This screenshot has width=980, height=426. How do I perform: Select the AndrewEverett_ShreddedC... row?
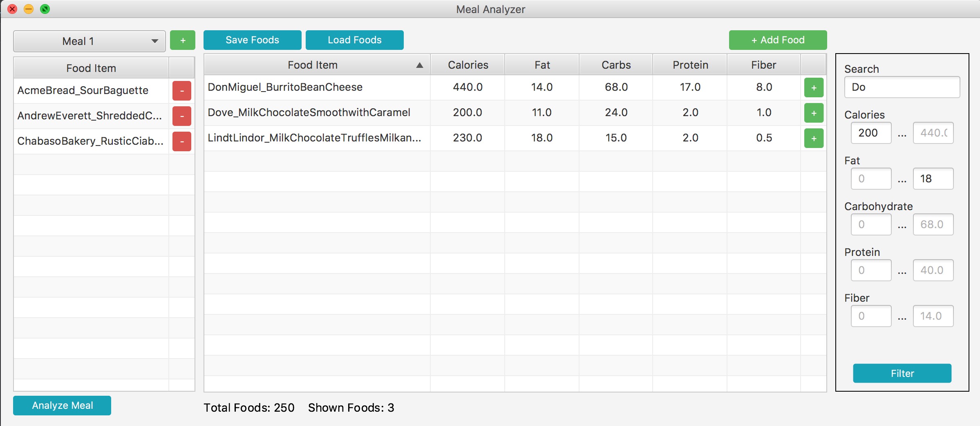click(x=104, y=116)
